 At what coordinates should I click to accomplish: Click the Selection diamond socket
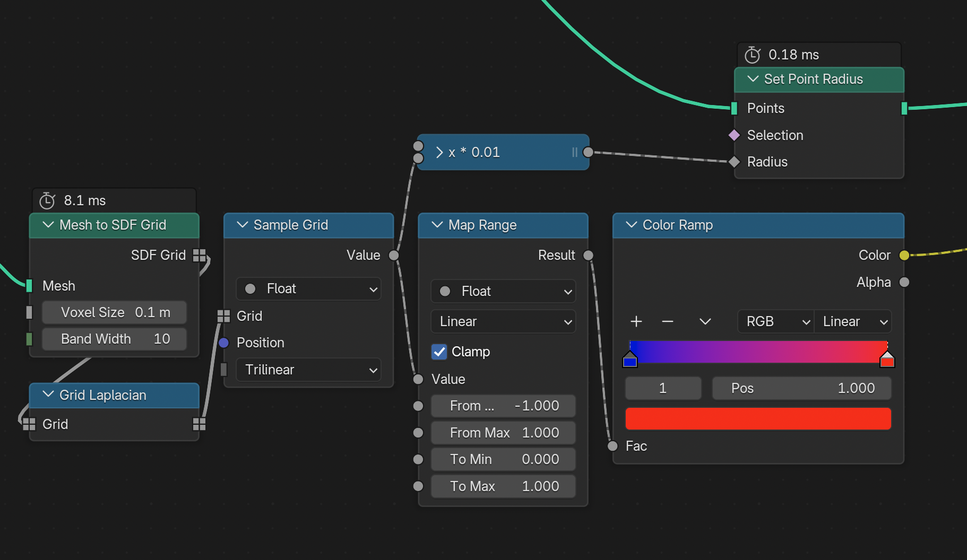pyautogui.click(x=734, y=135)
